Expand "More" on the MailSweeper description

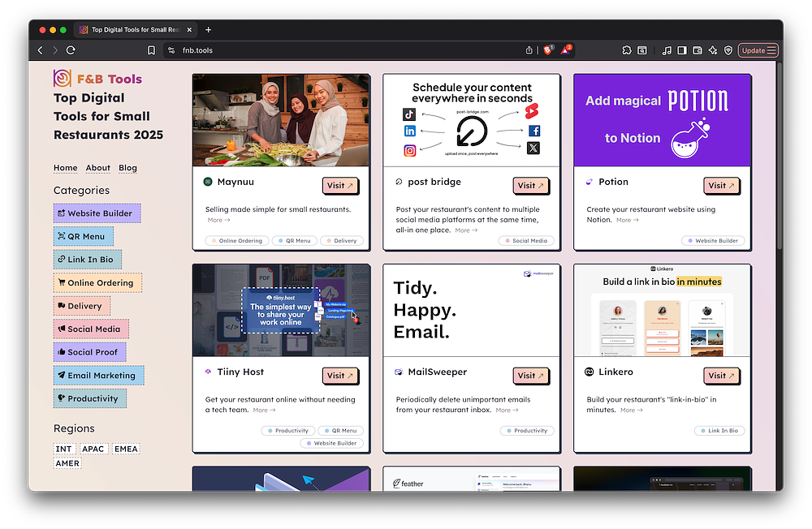click(507, 410)
